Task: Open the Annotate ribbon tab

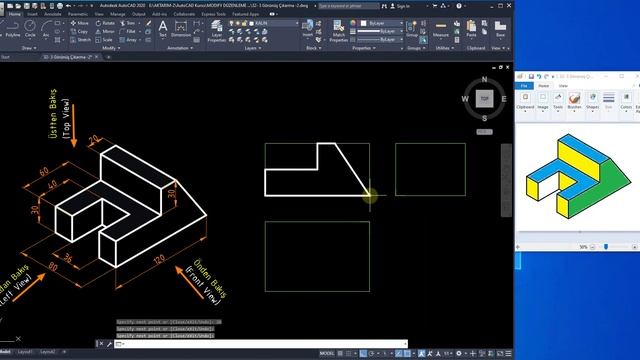Action: pos(53,14)
